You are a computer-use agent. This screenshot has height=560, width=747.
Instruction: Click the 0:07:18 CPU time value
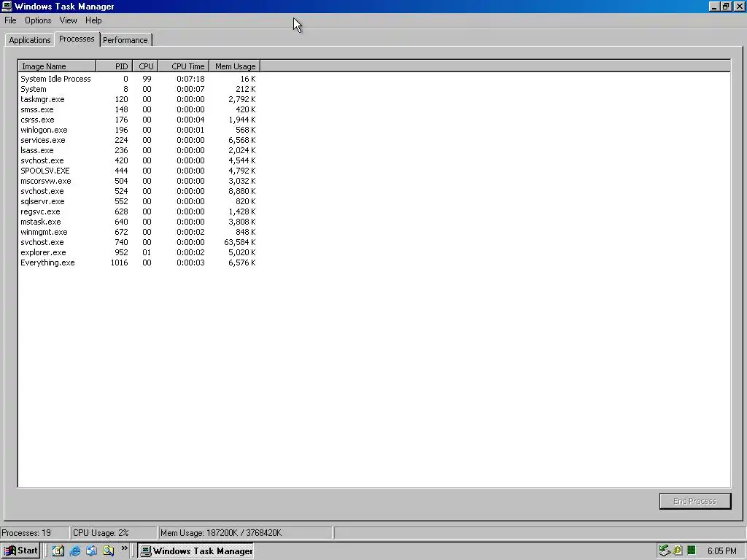[190, 79]
